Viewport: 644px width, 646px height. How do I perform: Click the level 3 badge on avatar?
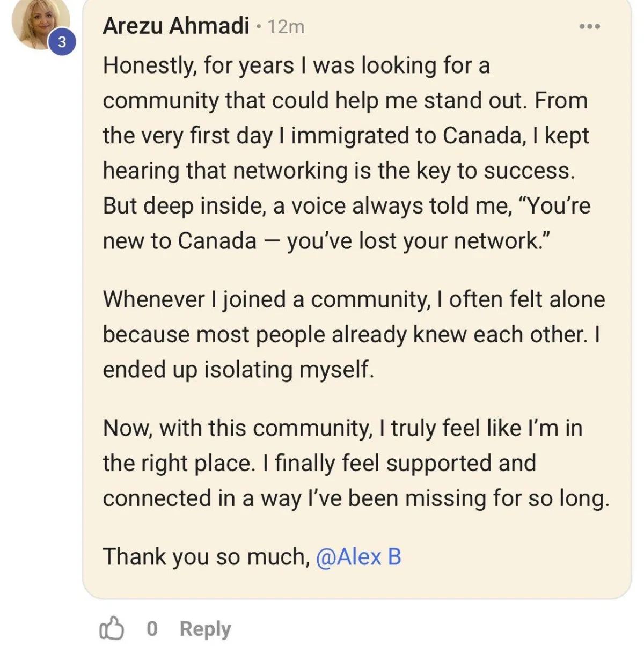pyautogui.click(x=62, y=42)
